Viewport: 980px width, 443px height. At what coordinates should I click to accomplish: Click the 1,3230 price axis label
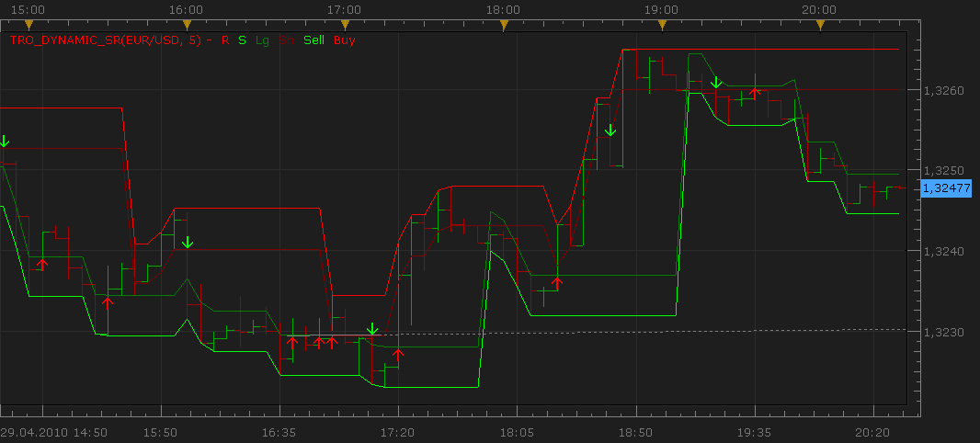click(x=944, y=333)
